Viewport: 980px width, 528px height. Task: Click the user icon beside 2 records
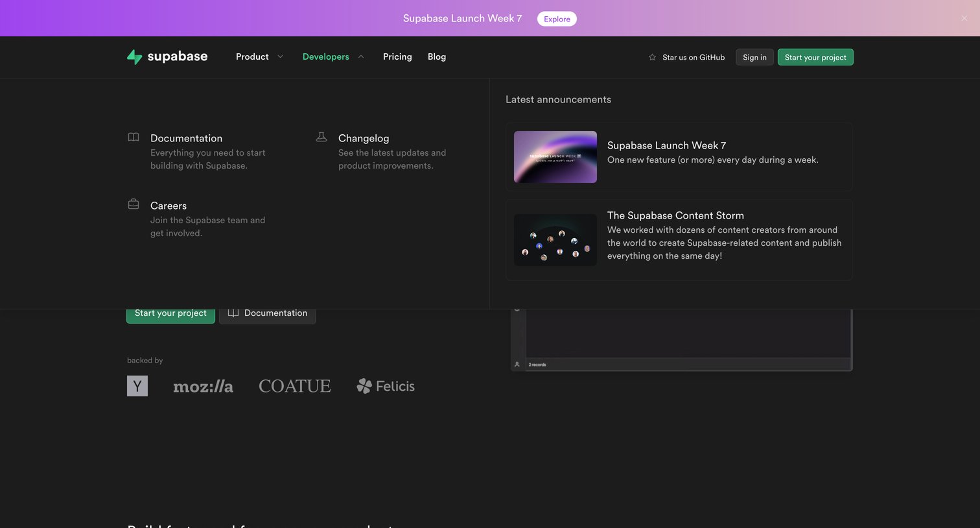point(517,365)
